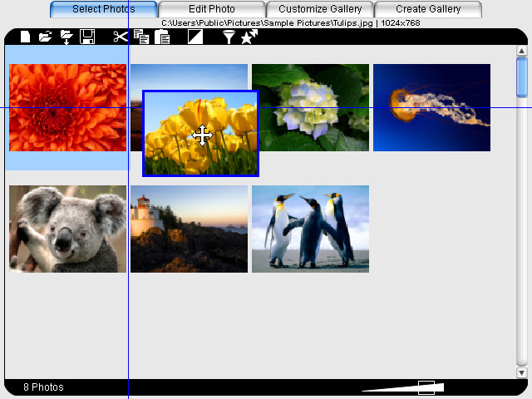Click the scrollbar up arrow
This screenshot has width=532, height=399.
pos(521,51)
